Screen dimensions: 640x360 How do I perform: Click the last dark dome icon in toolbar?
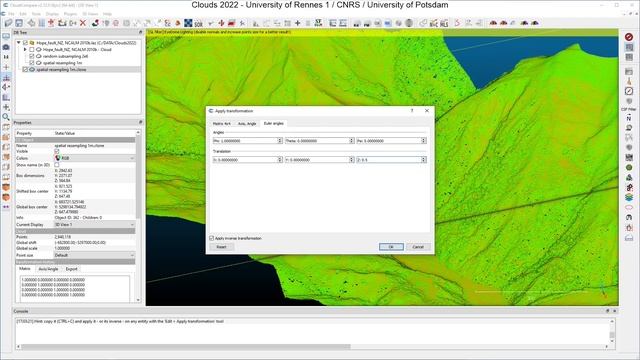[535, 23]
